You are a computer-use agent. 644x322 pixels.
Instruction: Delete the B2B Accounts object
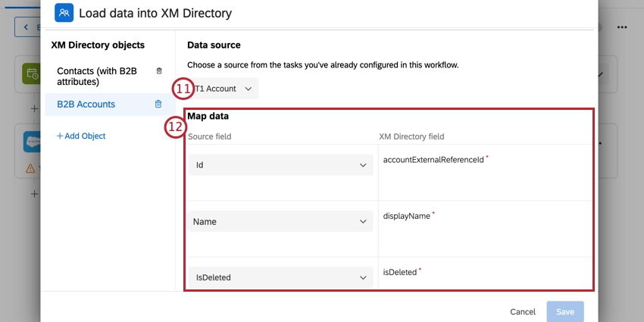point(158,104)
